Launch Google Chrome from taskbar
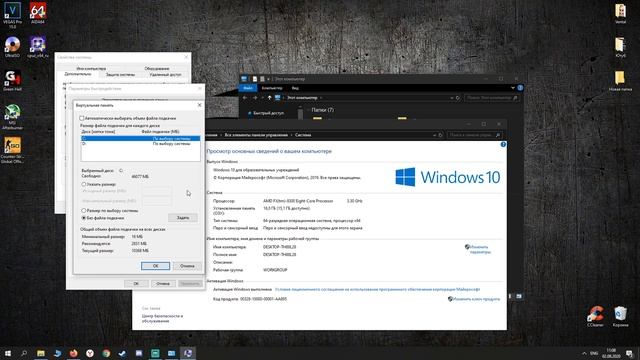This screenshot has height=360, width=640. 106,353
